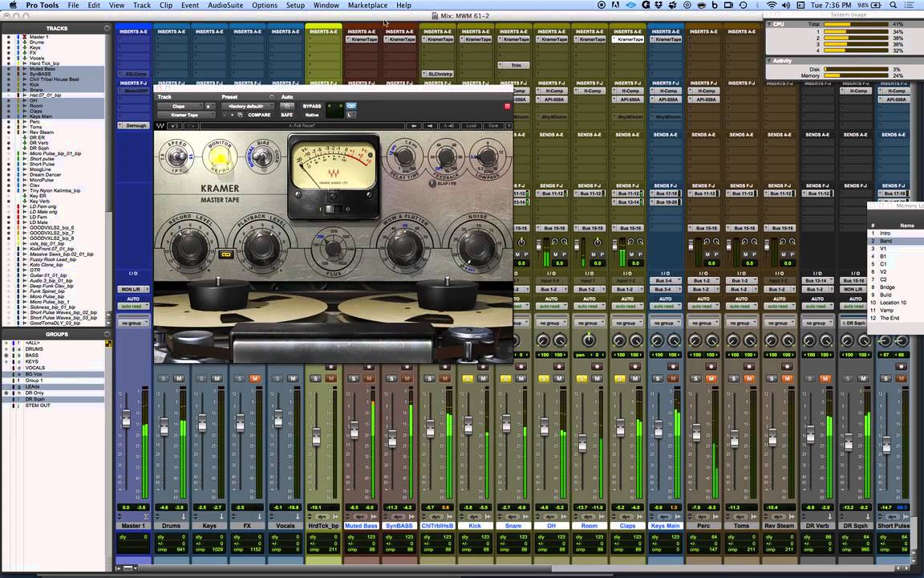This screenshot has height=578, width=924.
Task: Select the Vamp memory location
Action: (x=887, y=310)
